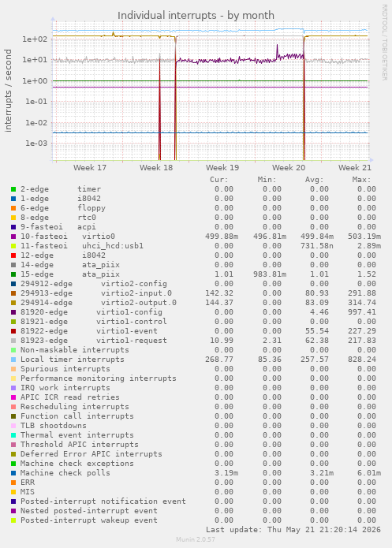Click the gray swatch for 81923-edge virtio1-request

[x=13, y=341]
